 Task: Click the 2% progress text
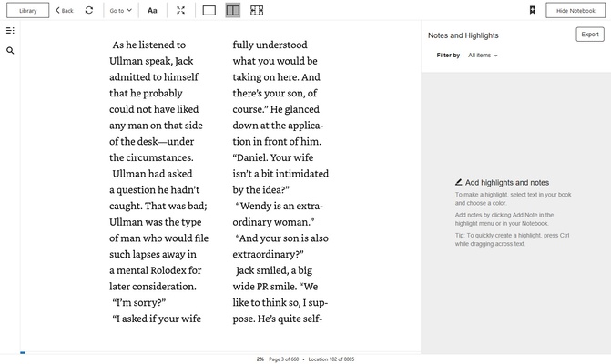click(260, 359)
